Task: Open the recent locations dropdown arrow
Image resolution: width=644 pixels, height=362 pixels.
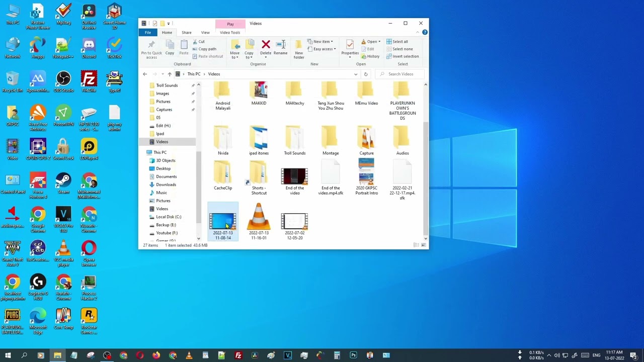Action: pyautogui.click(x=163, y=74)
